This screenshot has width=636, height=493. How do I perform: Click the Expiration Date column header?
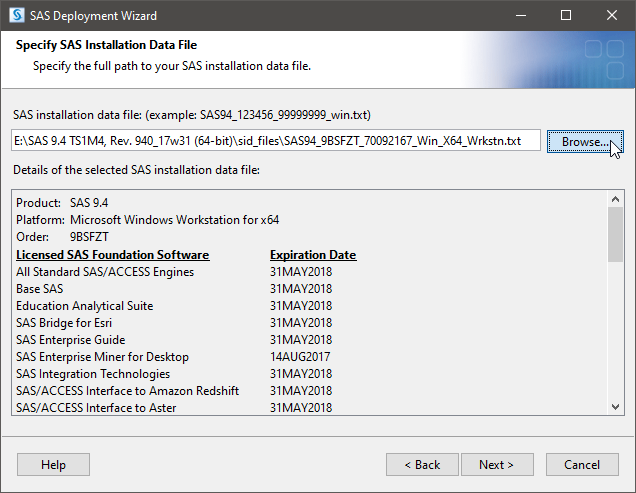[313, 255]
